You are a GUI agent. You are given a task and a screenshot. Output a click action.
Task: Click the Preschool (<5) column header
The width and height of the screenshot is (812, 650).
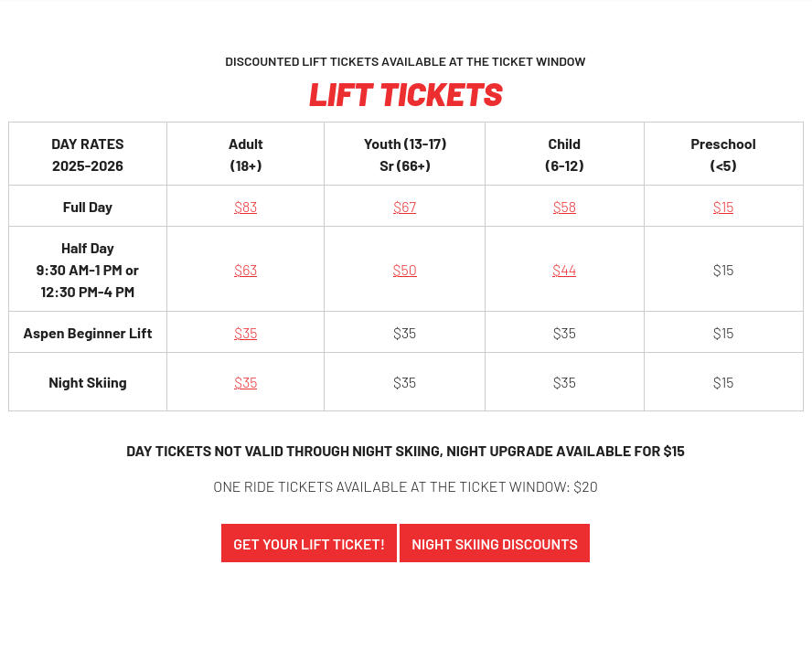click(723, 155)
